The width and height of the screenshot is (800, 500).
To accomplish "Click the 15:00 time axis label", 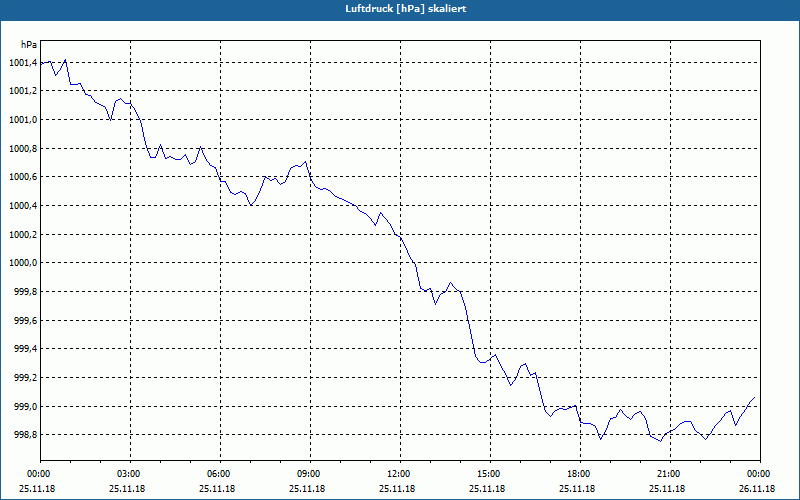I will (488, 474).
